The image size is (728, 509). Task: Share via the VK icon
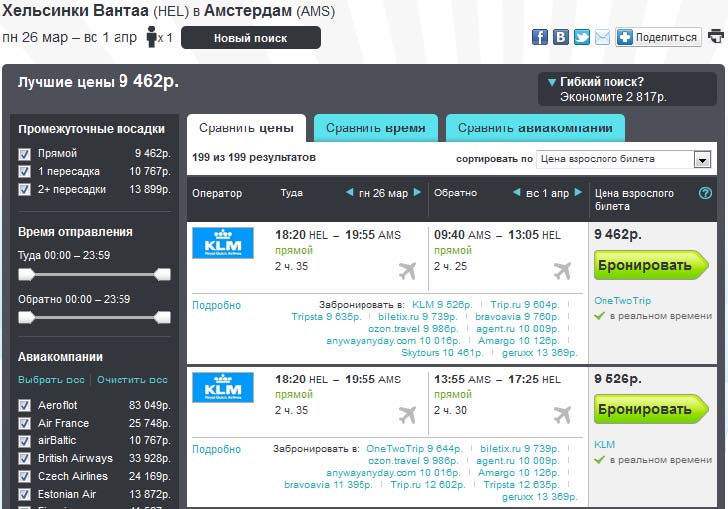coord(561,37)
